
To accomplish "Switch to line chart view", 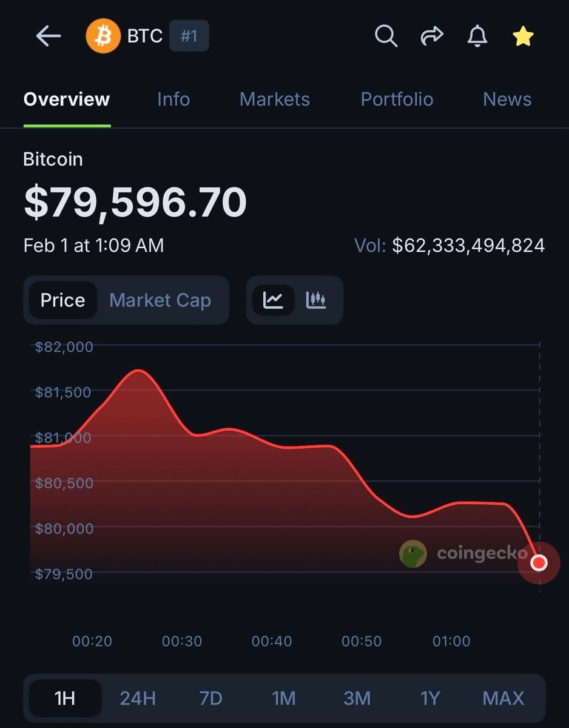I will pyautogui.click(x=274, y=300).
